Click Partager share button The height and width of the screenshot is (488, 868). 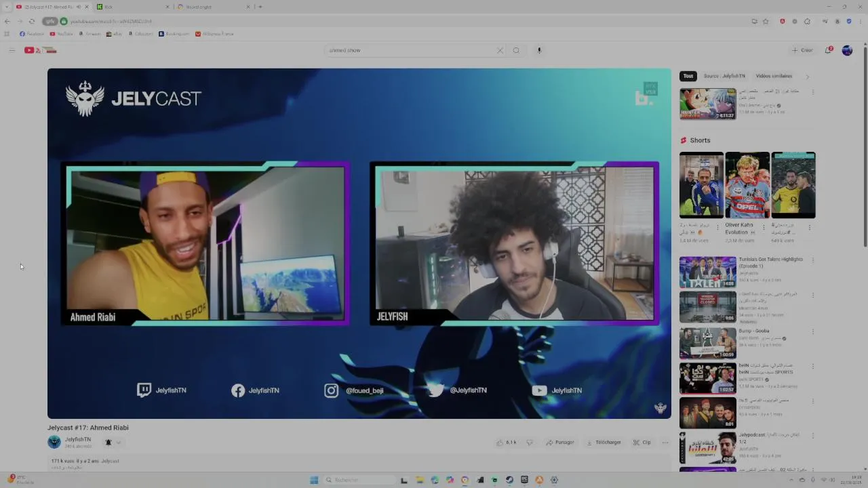point(560,443)
